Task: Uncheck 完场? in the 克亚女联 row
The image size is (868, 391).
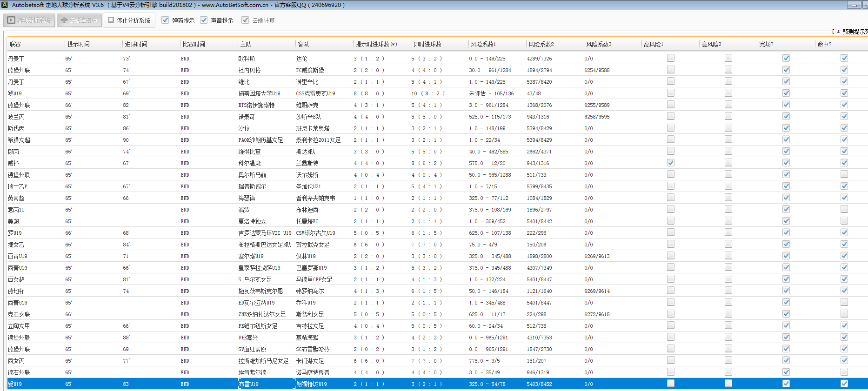Action: pyautogui.click(x=786, y=314)
